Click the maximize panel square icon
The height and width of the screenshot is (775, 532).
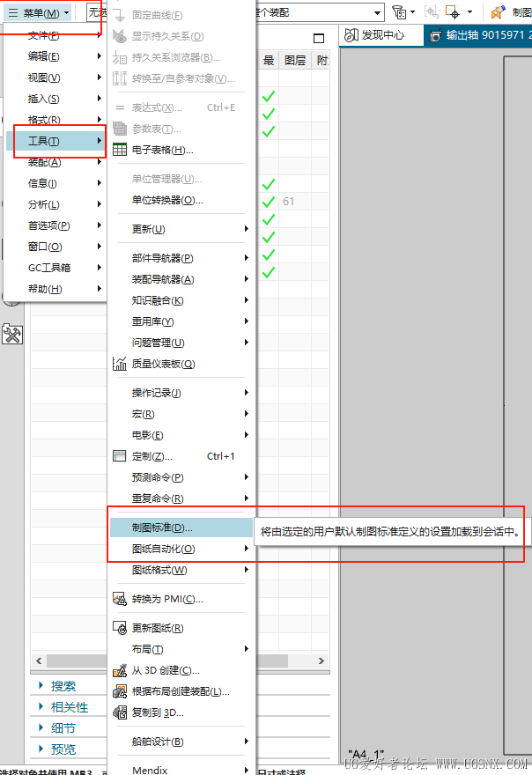click(x=319, y=38)
